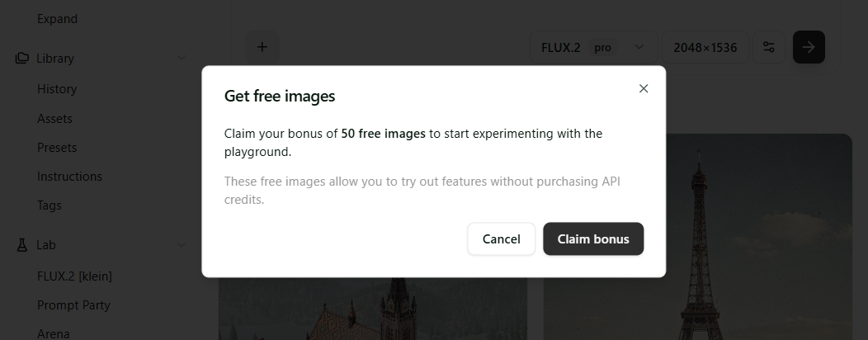Click the Lab flask icon
The height and width of the screenshot is (340, 868).
[x=22, y=245]
